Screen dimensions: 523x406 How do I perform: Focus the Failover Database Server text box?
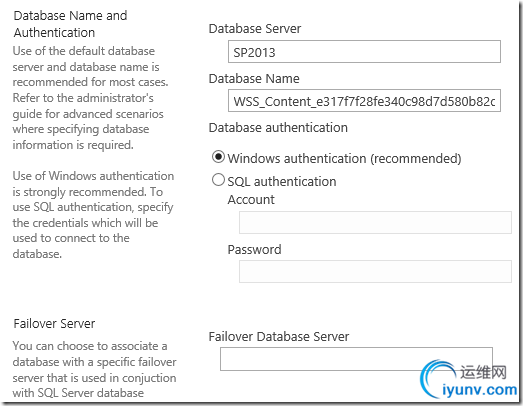[356, 359]
